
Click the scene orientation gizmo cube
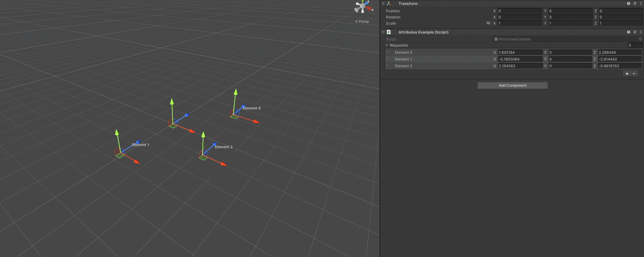pyautogui.click(x=363, y=6)
